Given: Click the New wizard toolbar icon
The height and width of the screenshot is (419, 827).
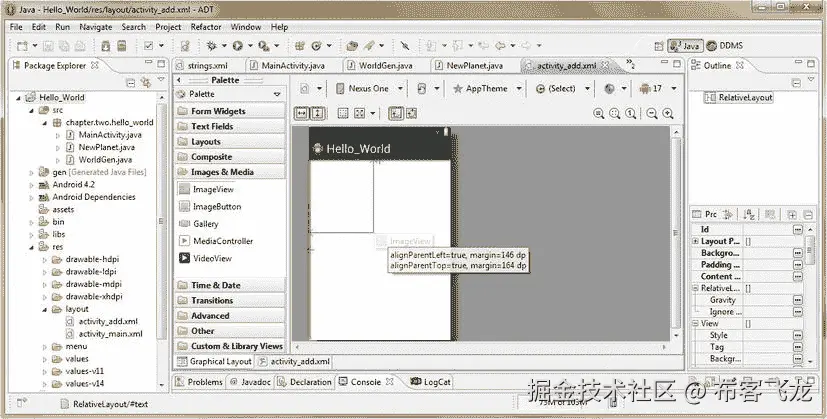Looking at the screenshot, I should tap(23, 46).
